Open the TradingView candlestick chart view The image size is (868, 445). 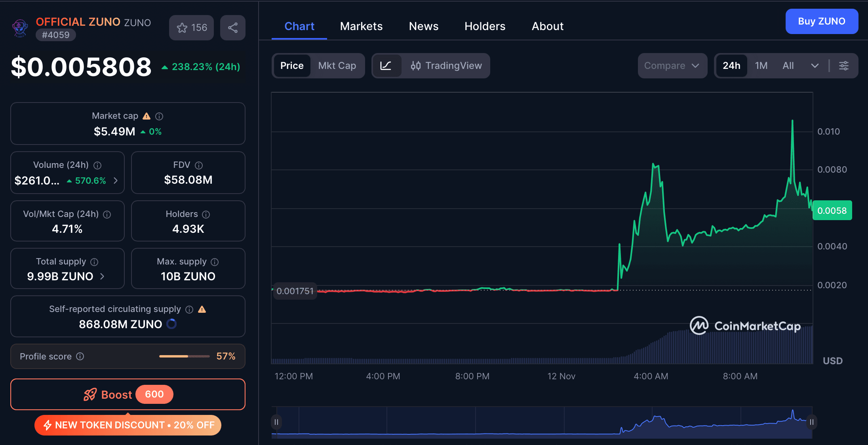click(447, 66)
